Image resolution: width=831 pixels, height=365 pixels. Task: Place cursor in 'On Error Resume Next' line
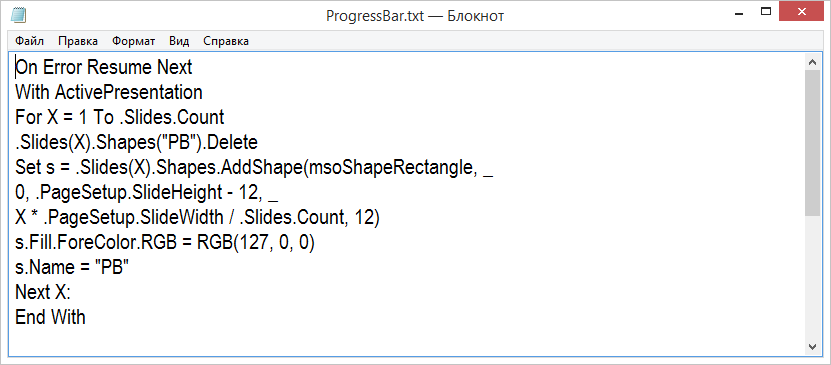pyautogui.click(x=104, y=67)
